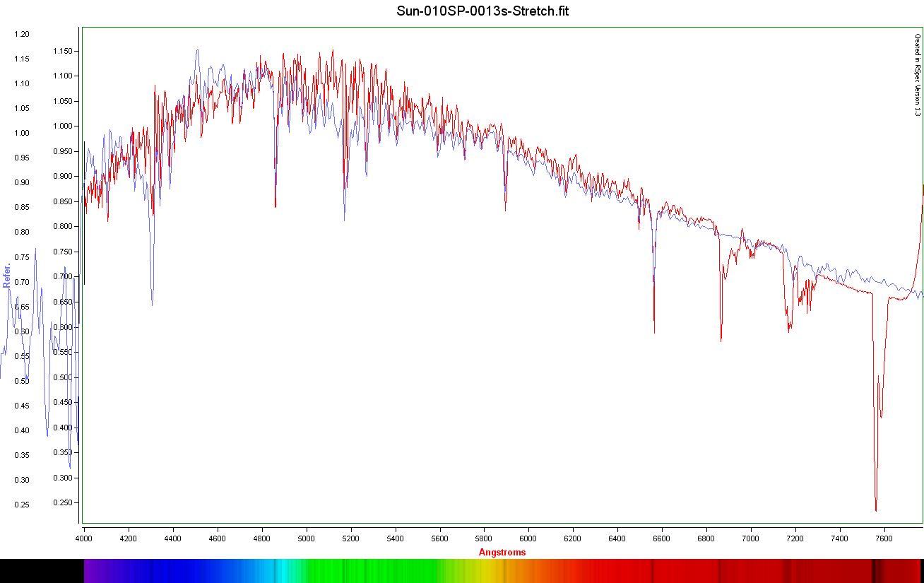
Task: Select the 1.000 inner intensity tick
Action: [x=63, y=126]
